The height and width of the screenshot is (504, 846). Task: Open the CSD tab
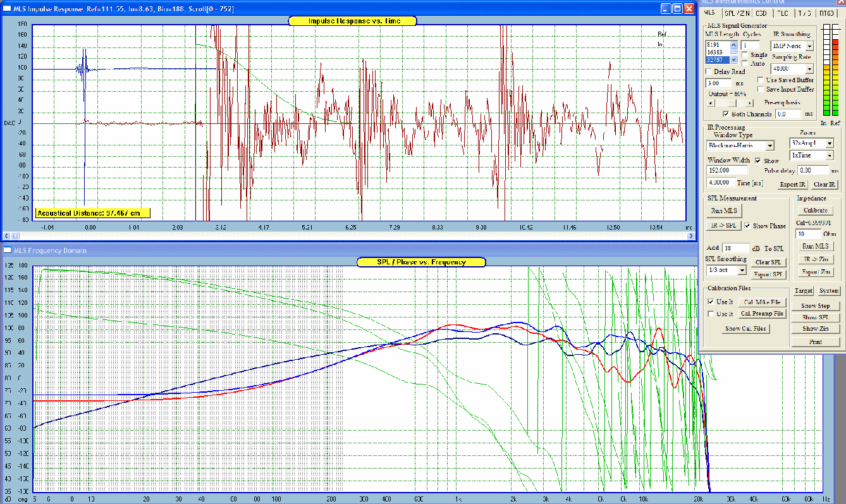(762, 13)
